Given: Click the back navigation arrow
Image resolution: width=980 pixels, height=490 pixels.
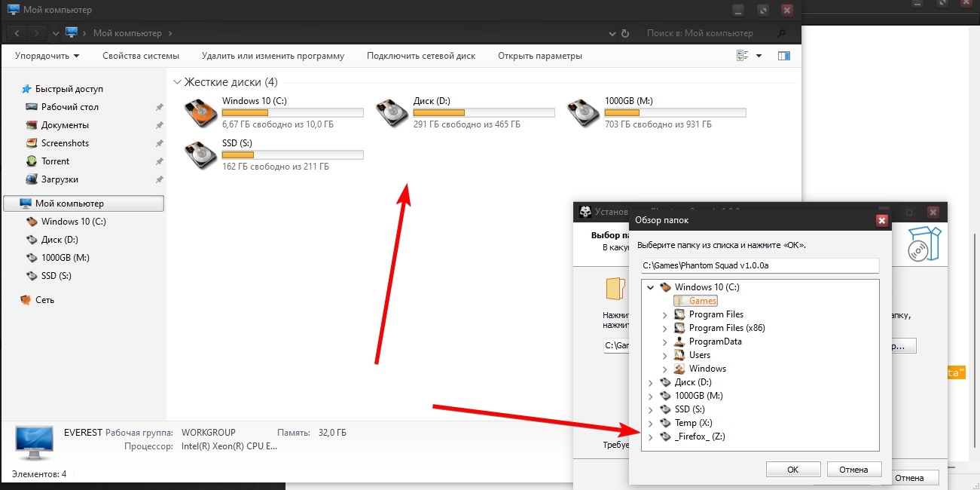Looking at the screenshot, I should coord(17,33).
